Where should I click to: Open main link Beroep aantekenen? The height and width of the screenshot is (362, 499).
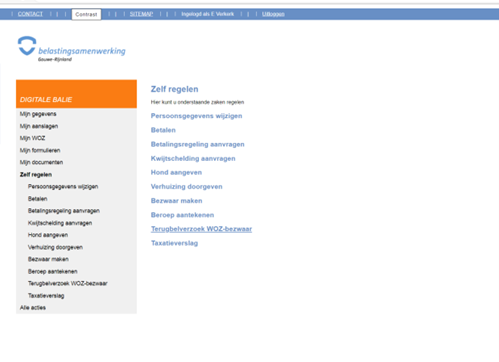[182, 215]
